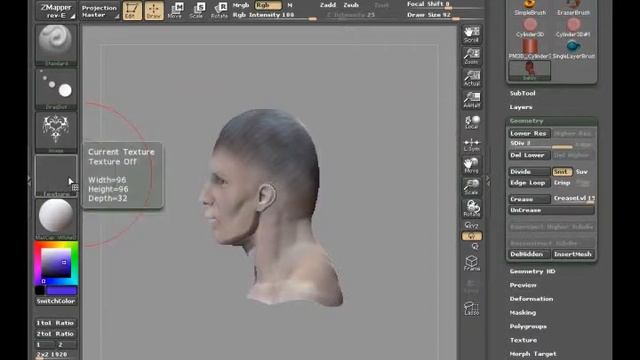Click the UnCrease button
This screenshot has height=360, width=640.
click(551, 210)
